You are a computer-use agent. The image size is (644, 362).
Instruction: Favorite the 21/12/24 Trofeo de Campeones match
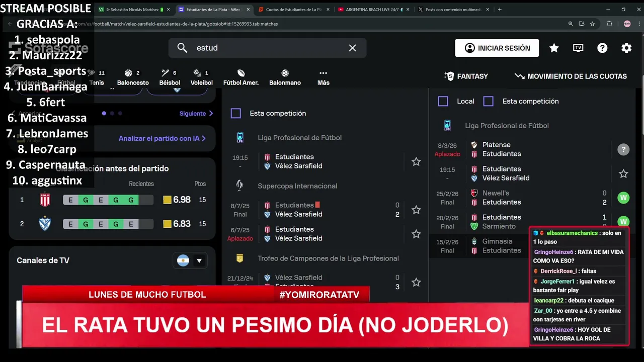tap(416, 282)
